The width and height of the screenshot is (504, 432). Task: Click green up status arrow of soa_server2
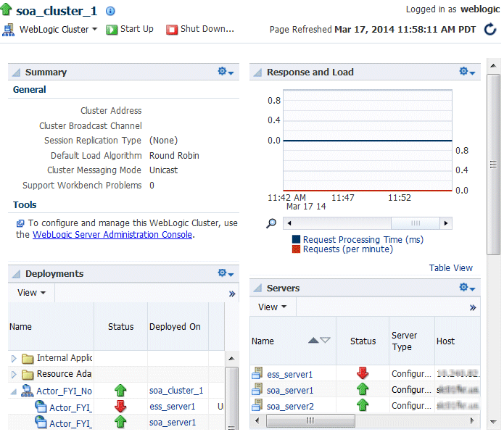[x=363, y=405]
